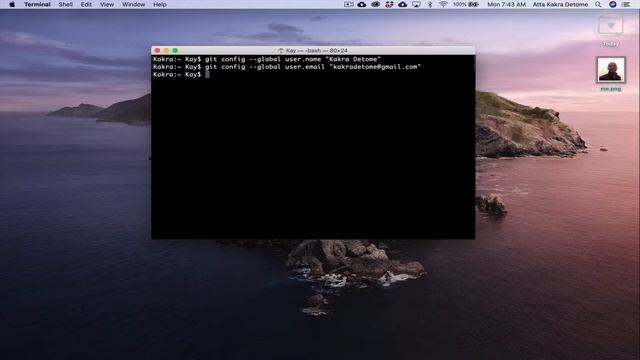Click the screen recording menu bar icon

349,4
